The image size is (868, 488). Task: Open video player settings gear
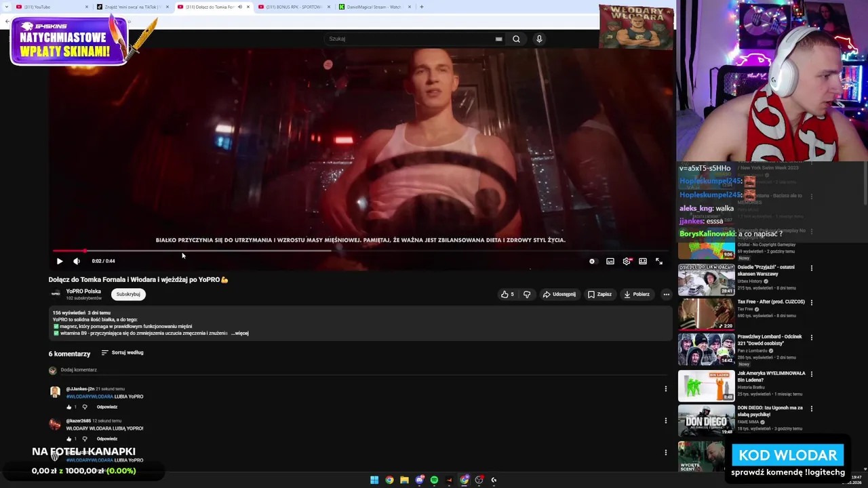[x=627, y=261]
